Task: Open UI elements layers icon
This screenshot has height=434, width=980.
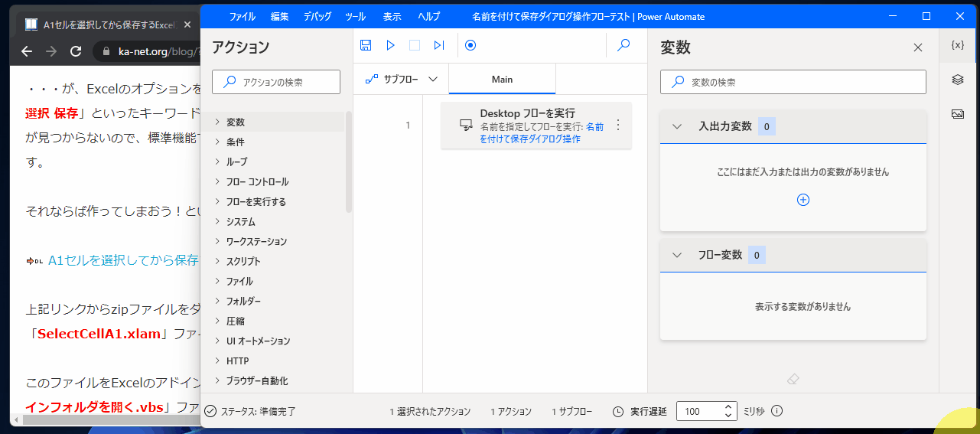Action: pos(958,80)
